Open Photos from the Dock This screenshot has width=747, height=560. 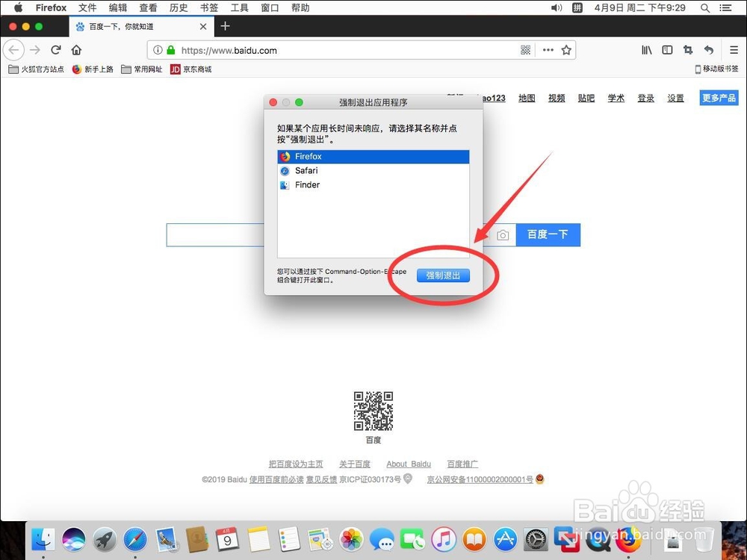(x=352, y=540)
